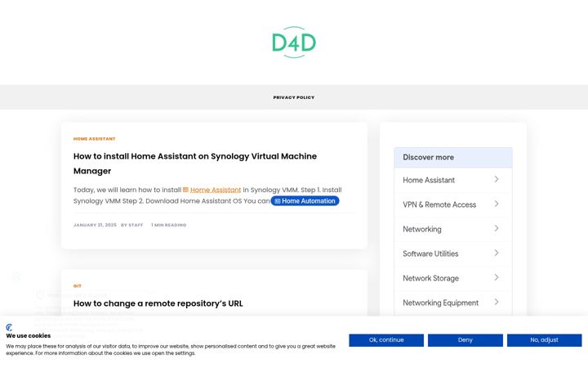The image size is (588, 368).
Task: Click the icon inside Home Automation badge
Action: click(278, 201)
